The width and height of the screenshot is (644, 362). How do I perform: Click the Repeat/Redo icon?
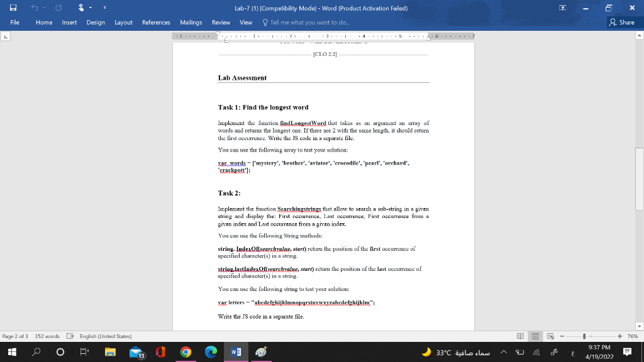58,7
